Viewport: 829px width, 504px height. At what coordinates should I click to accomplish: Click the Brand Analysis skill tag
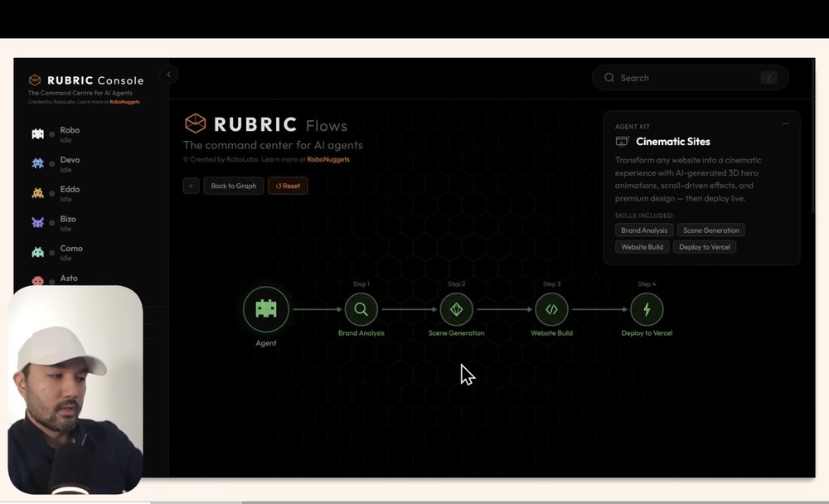[644, 230]
